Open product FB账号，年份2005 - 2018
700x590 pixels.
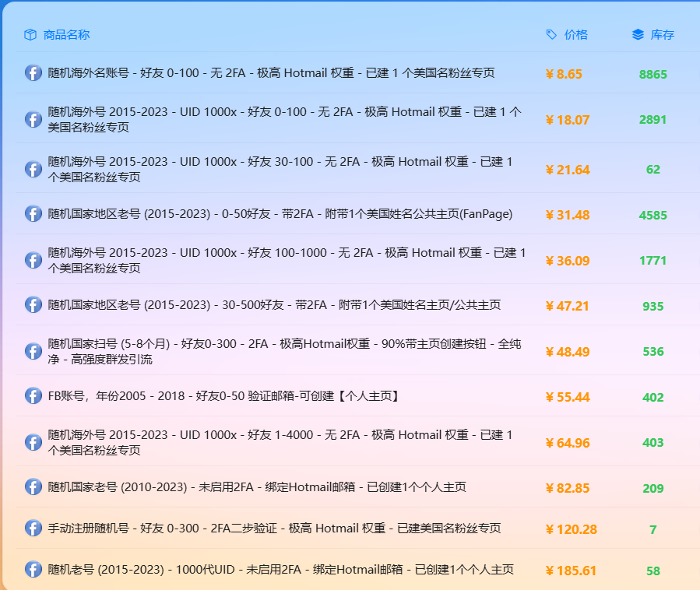[223, 396]
